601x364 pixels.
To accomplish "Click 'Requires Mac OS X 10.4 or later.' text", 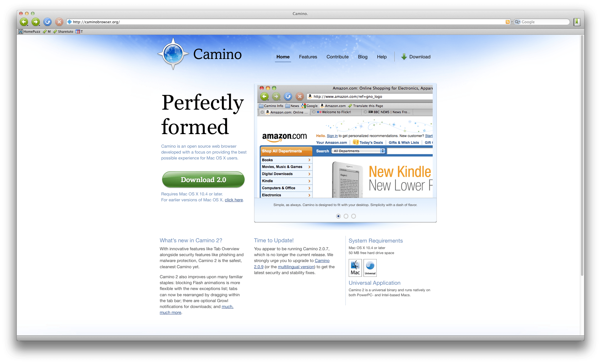I will click(x=192, y=194).
